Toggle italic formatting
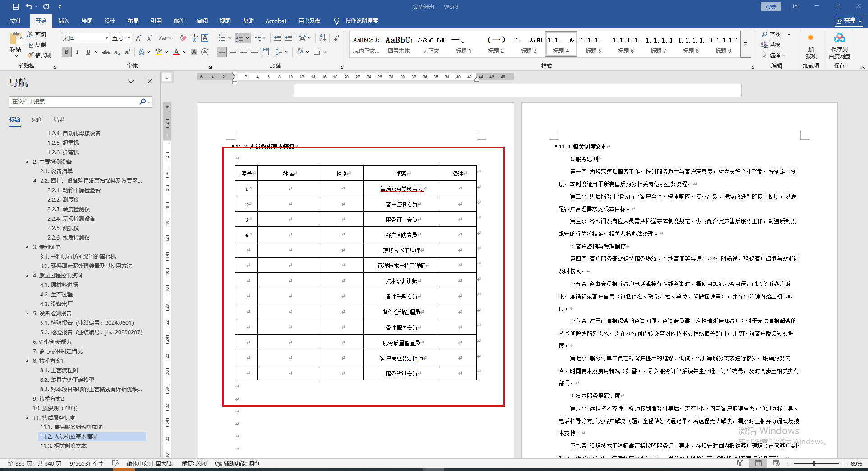868x471 pixels. 77,52
